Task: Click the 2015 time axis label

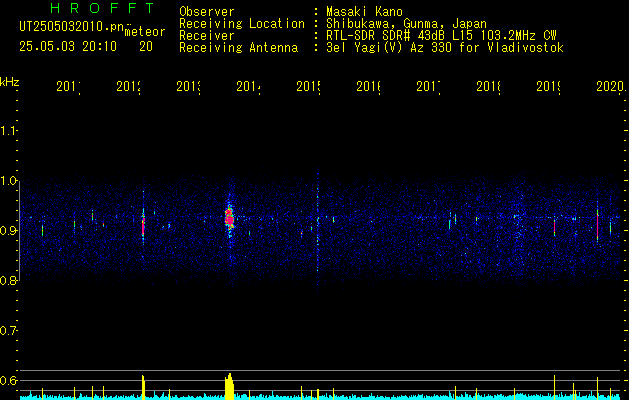Action: click(x=308, y=86)
